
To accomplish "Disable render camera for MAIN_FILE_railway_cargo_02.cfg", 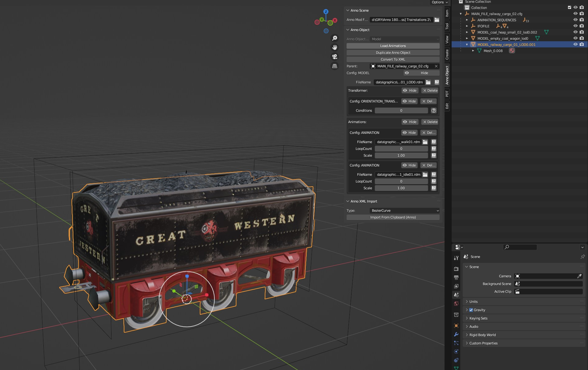I will click(x=582, y=14).
